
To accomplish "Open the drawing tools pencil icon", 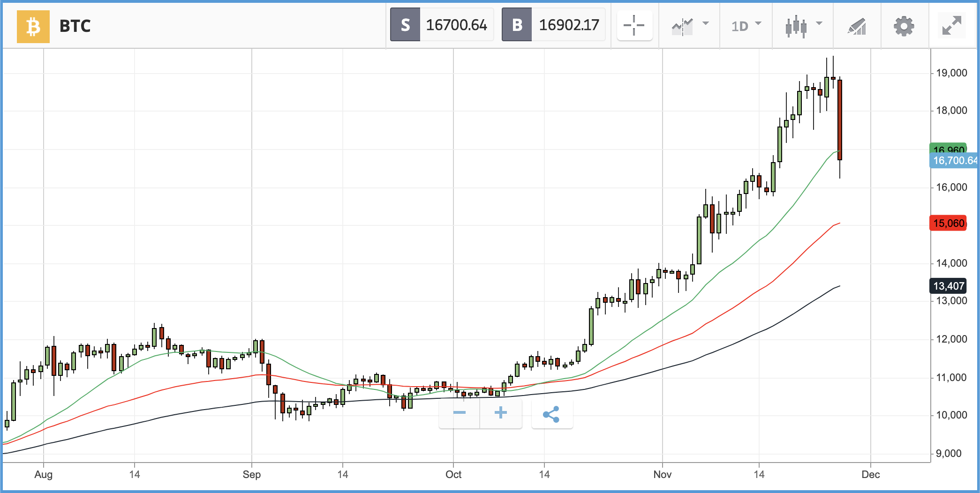I will click(857, 26).
